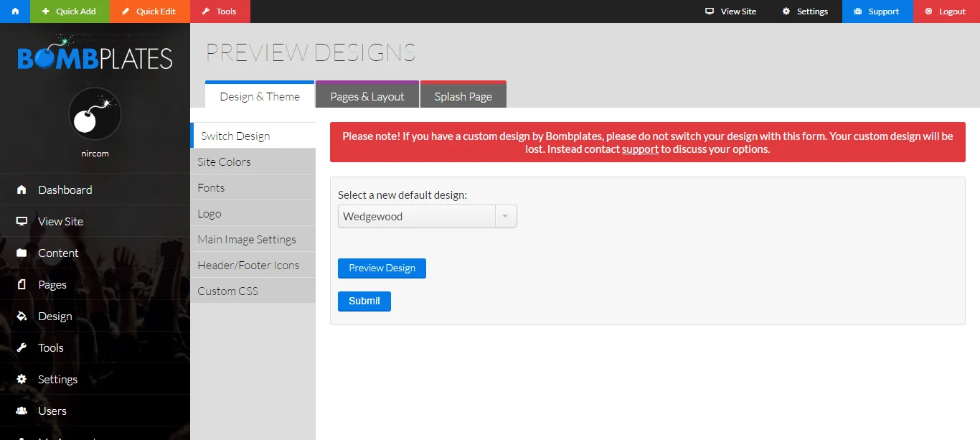This screenshot has width=980, height=440.
Task: Switch to the Design & Theme tab
Action: pyautogui.click(x=260, y=96)
